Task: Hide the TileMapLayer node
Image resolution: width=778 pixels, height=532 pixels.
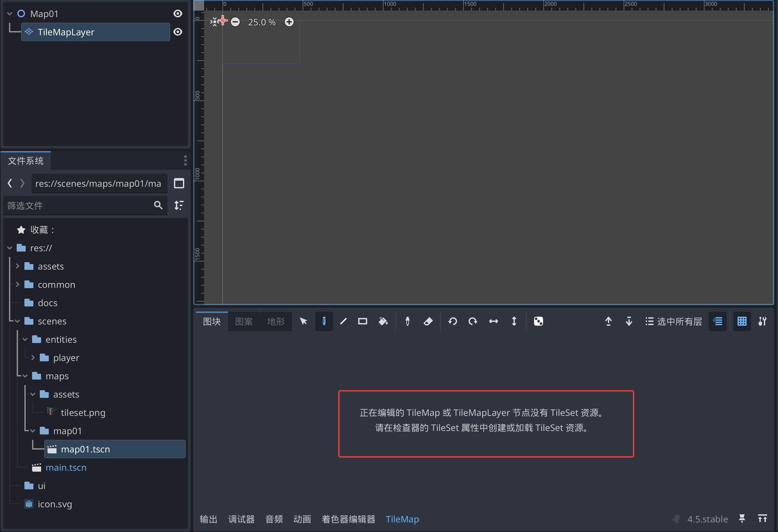Action: point(177,32)
